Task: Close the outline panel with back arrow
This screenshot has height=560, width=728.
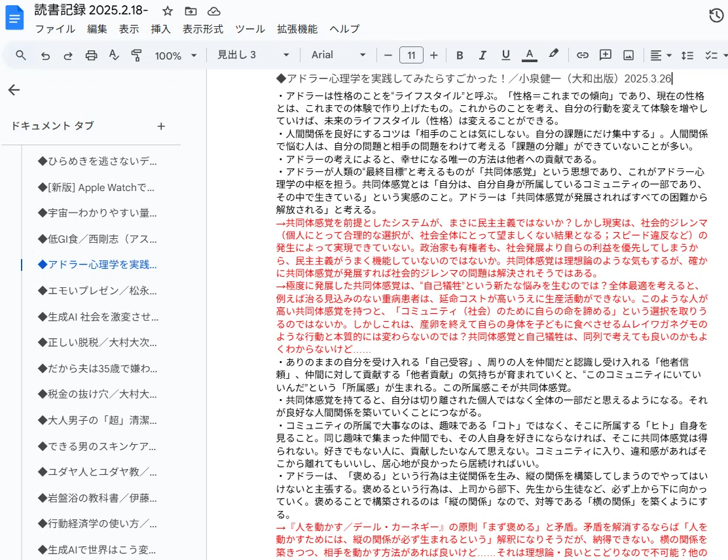Action: tap(14, 90)
